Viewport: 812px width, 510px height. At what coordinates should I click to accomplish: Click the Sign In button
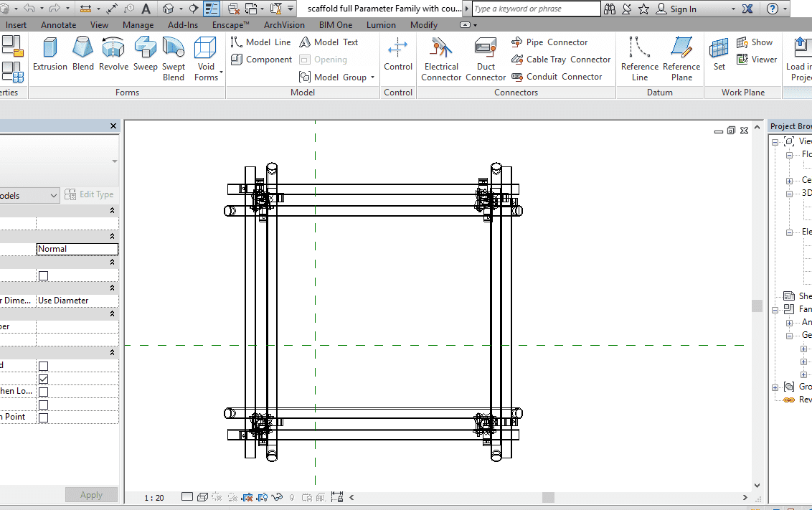pyautogui.click(x=682, y=9)
